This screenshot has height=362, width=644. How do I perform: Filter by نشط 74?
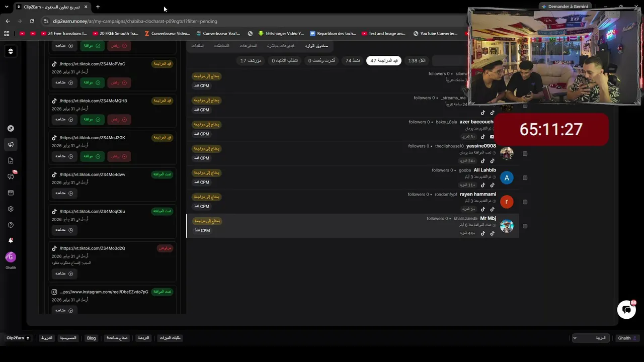tap(353, 61)
